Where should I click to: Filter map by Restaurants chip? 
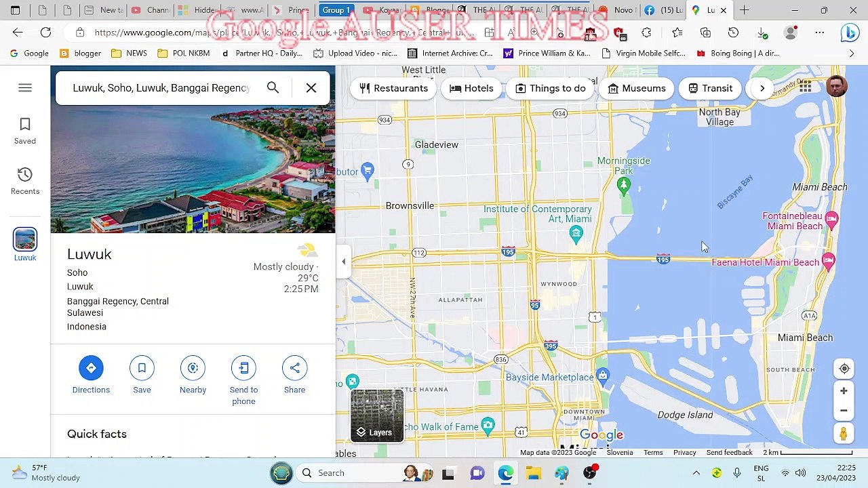click(394, 88)
